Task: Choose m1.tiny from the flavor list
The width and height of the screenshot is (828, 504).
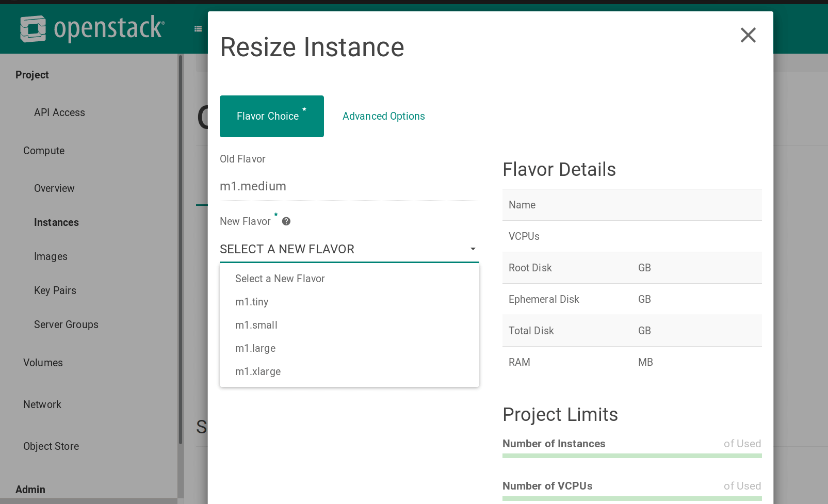Action: pyautogui.click(x=252, y=302)
